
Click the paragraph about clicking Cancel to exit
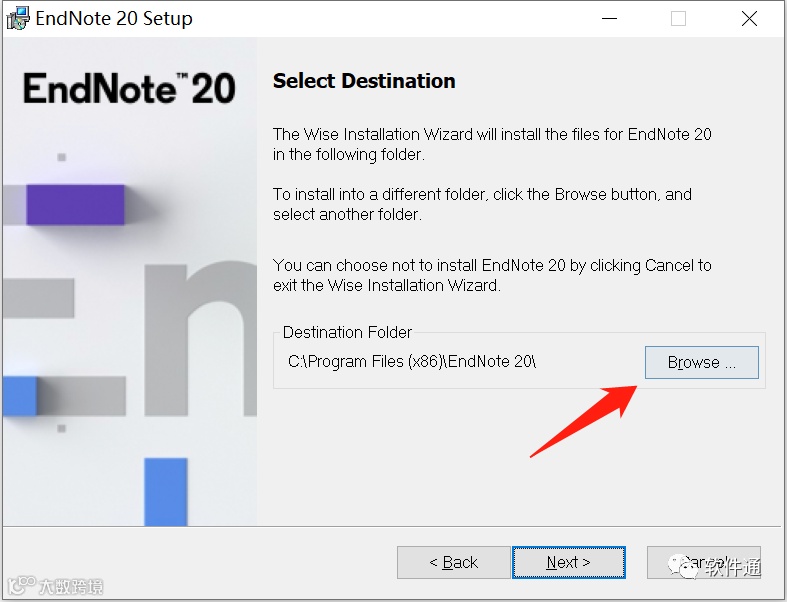pos(492,275)
